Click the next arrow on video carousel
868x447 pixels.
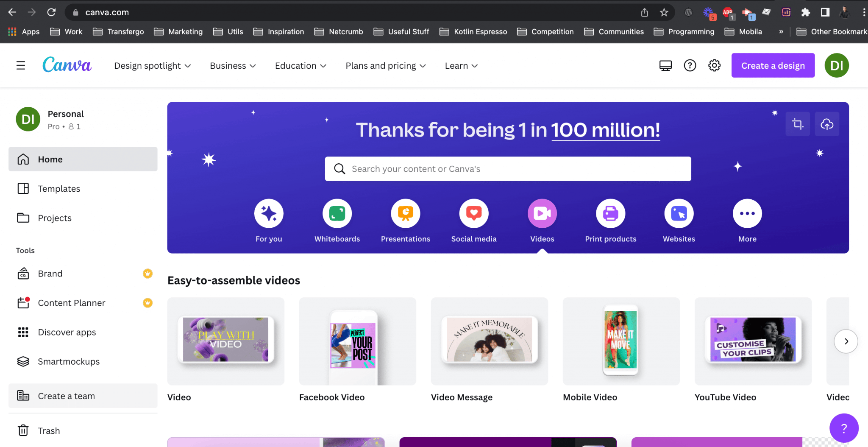846,341
